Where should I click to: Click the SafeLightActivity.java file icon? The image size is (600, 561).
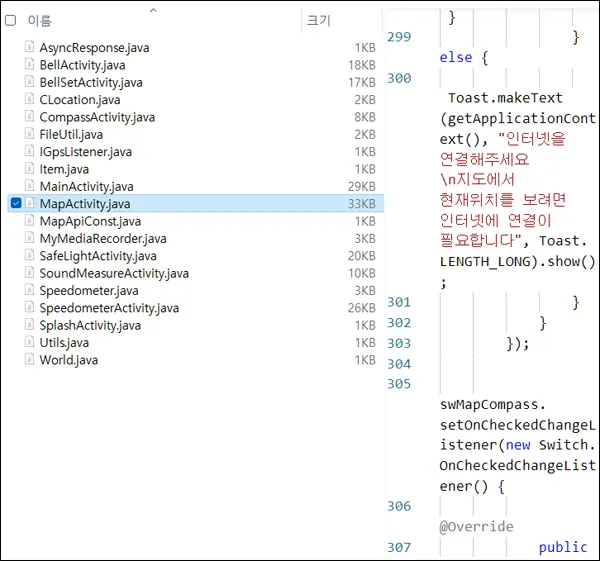pyautogui.click(x=29, y=255)
